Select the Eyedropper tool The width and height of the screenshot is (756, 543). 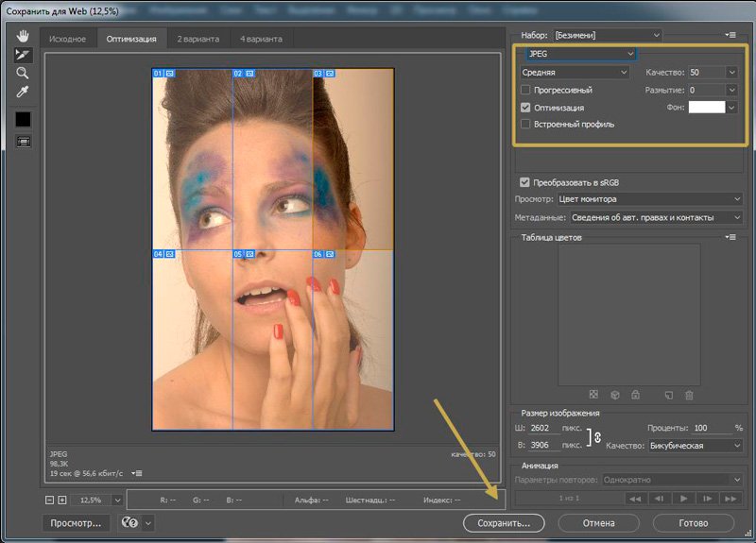point(22,92)
